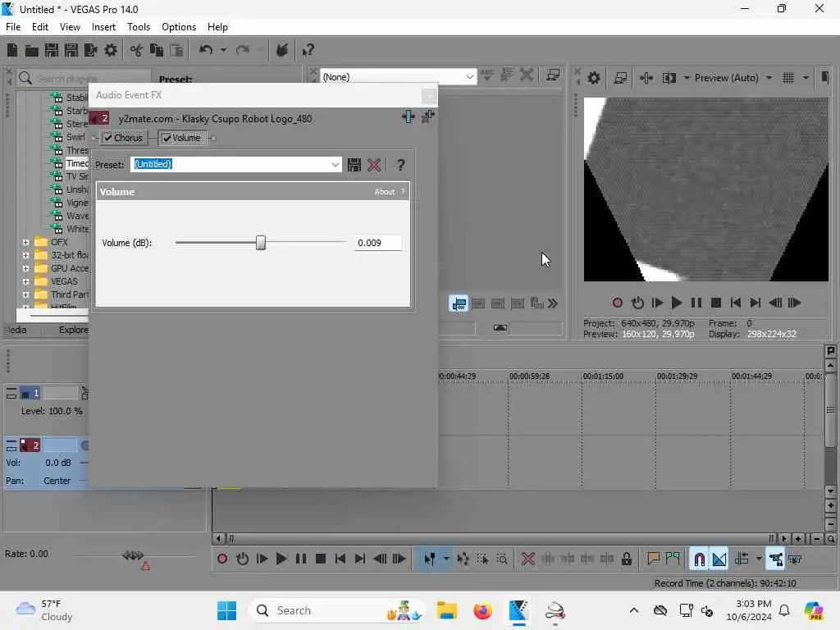Toggle split screen view icon
The width and height of the screenshot is (840, 630).
coord(669,78)
